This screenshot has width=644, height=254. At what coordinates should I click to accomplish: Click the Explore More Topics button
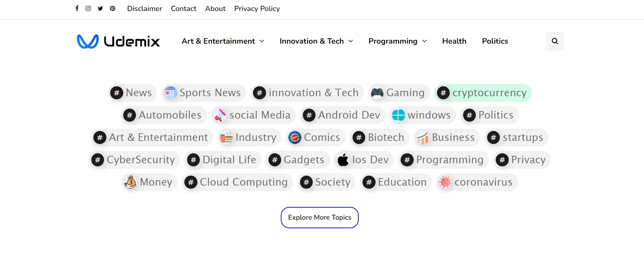[x=320, y=218]
